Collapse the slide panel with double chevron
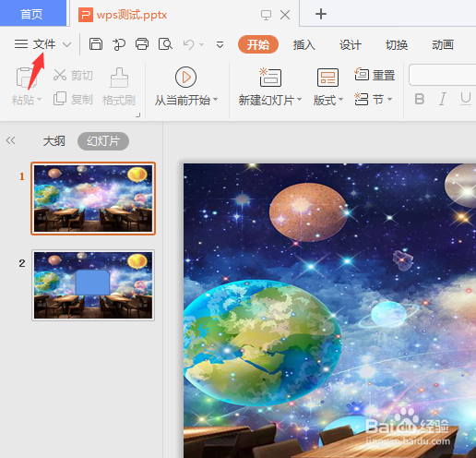The image size is (476, 458). point(10,140)
